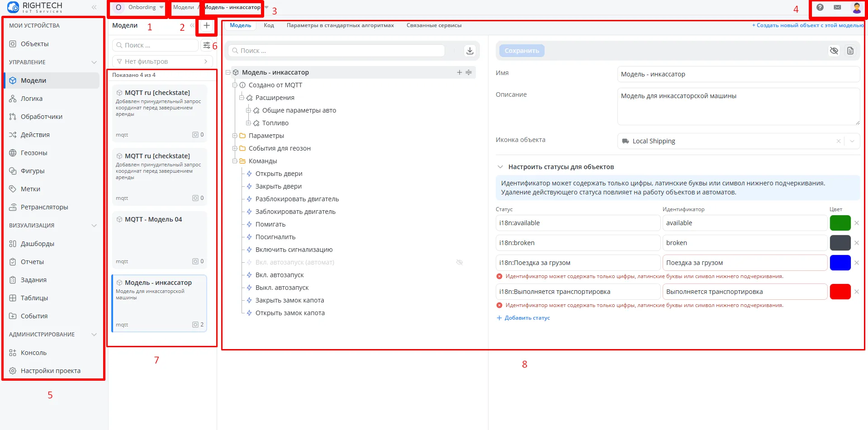The width and height of the screenshot is (868, 430).
Task: Export the model tree with the download icon
Action: tap(470, 51)
